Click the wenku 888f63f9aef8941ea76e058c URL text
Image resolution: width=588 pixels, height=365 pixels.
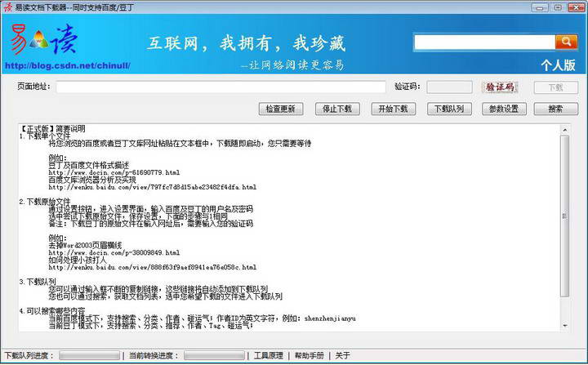coord(152,268)
